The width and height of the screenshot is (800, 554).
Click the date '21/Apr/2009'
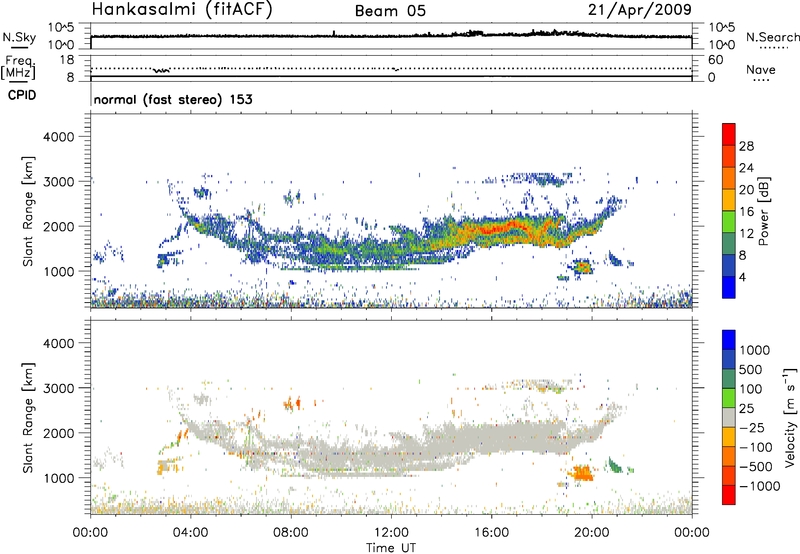pos(640,10)
